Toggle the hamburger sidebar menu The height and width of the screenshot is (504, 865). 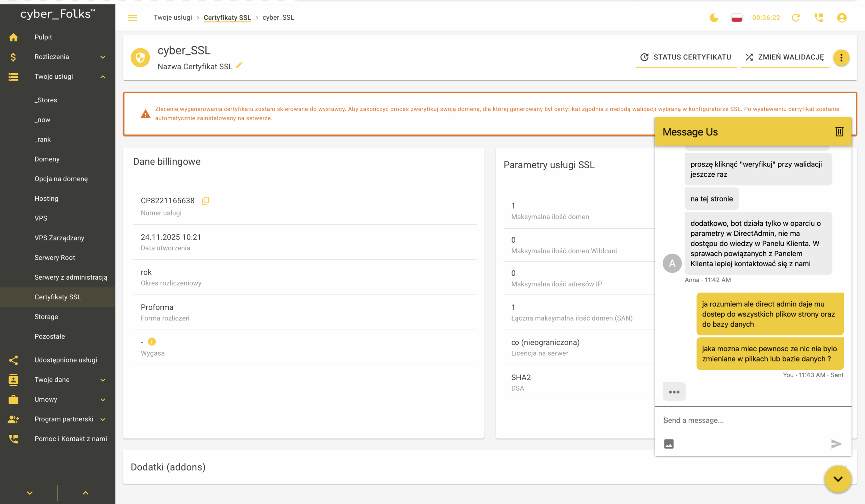coord(132,18)
